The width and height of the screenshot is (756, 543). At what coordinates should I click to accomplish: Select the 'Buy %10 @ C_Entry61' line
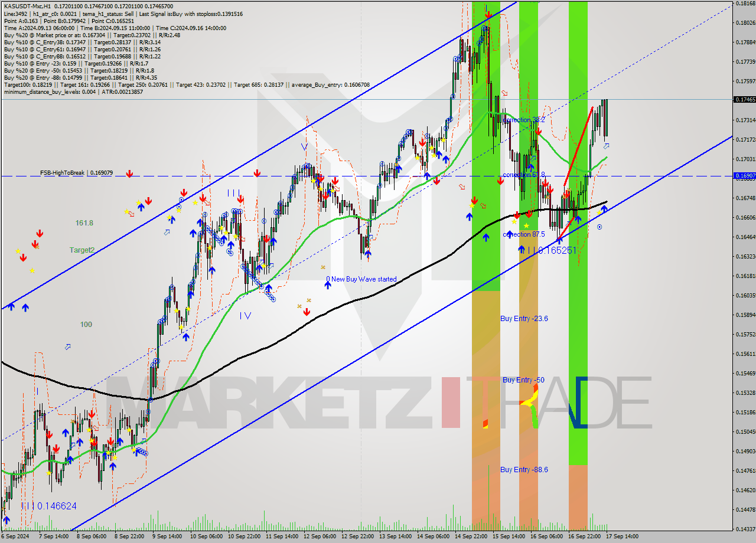82,49
